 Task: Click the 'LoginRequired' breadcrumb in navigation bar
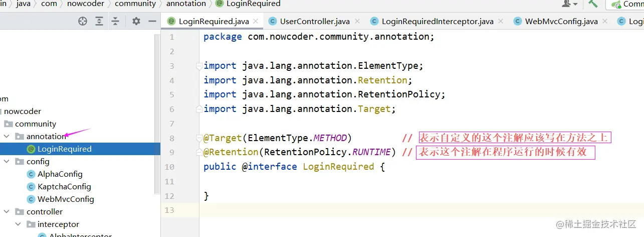tap(253, 4)
